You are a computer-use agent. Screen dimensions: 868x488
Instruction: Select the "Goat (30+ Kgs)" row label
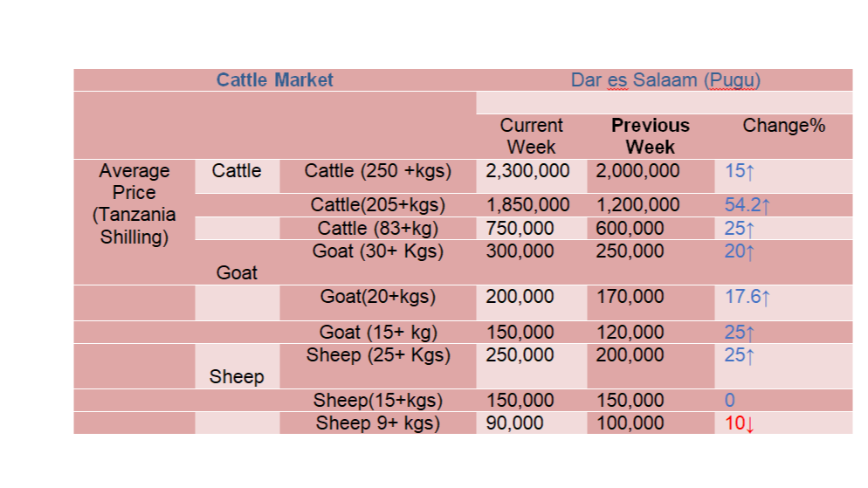[x=377, y=251]
